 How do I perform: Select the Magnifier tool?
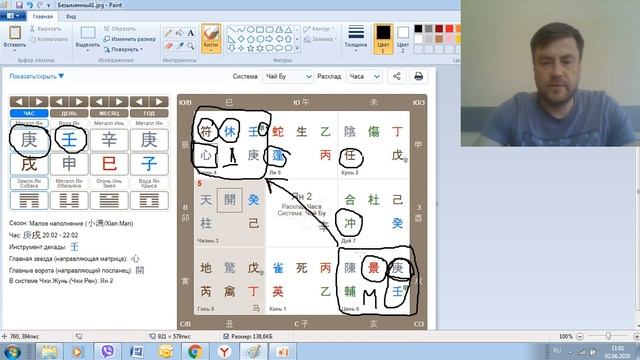(191, 46)
